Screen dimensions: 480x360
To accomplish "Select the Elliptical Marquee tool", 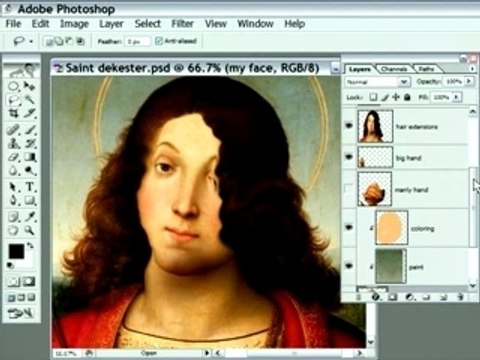I will (x=14, y=87).
